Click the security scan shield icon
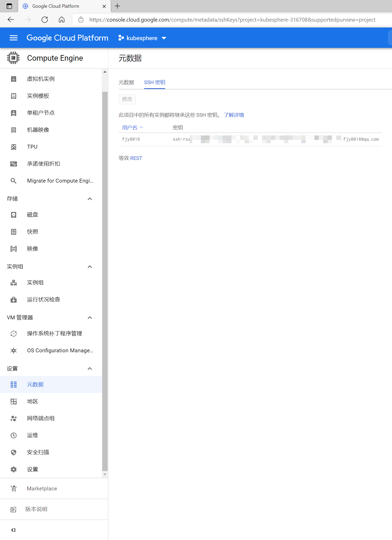The width and height of the screenshot is (392, 540). 14,452
